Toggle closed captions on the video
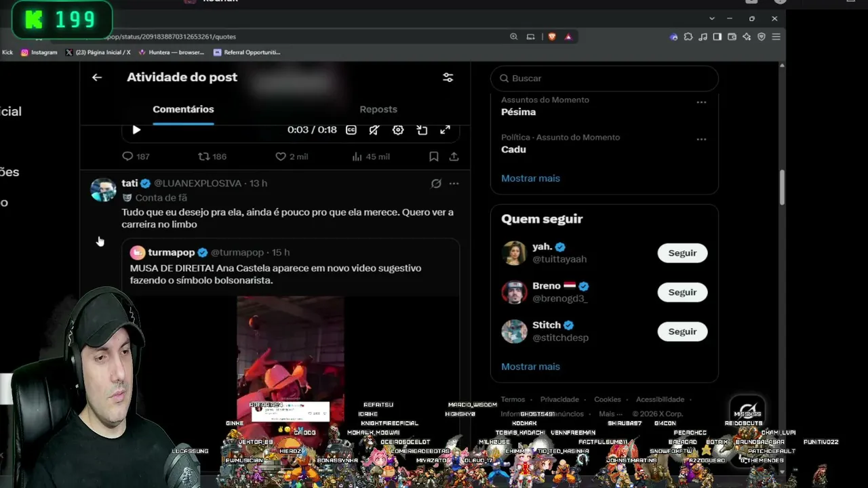 pos(351,129)
